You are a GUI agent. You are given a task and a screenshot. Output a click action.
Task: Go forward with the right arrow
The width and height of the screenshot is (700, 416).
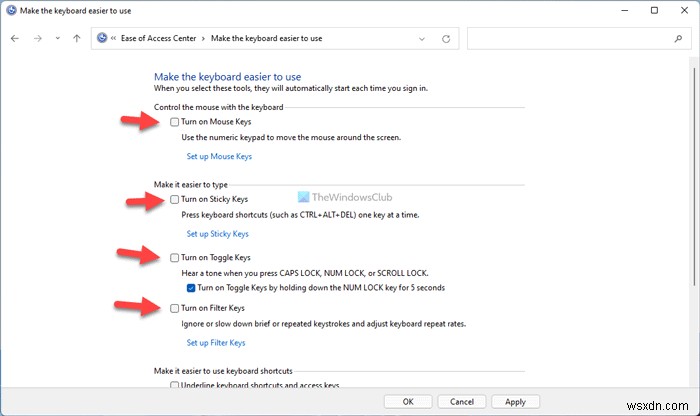38,38
